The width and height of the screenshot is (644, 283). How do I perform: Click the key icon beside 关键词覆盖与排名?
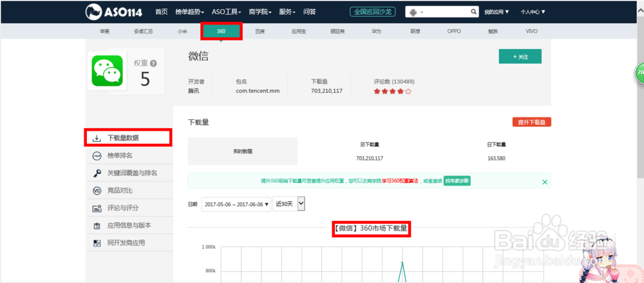[x=97, y=173]
